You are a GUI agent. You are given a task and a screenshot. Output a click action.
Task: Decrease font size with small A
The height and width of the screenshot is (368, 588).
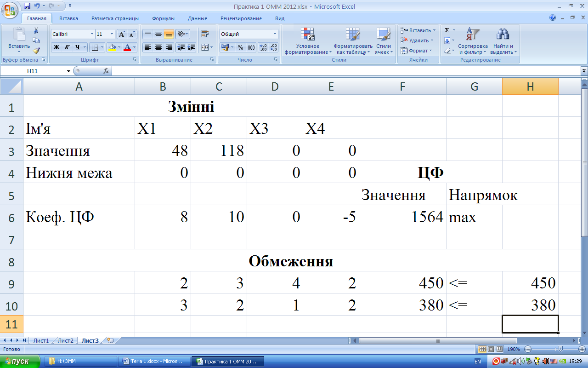(132, 34)
